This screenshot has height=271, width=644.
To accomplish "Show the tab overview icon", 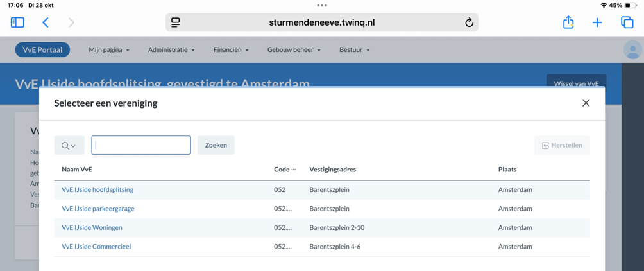I will tap(627, 22).
